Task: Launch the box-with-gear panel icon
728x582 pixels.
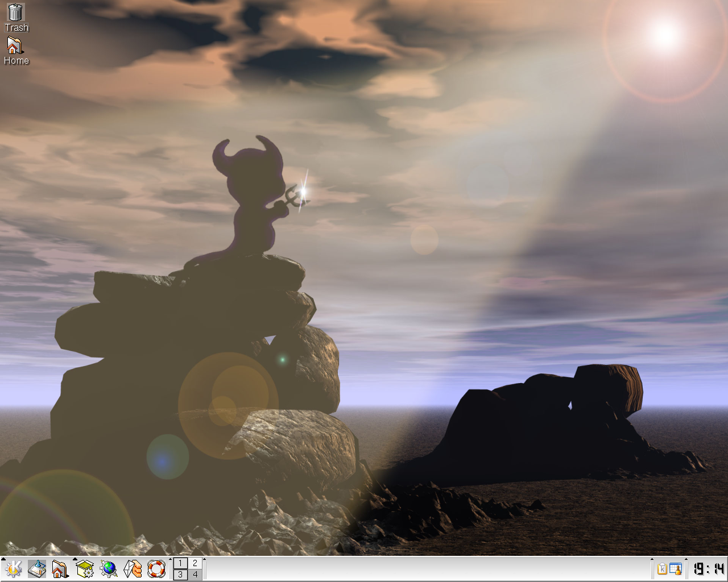Action: 85,569
